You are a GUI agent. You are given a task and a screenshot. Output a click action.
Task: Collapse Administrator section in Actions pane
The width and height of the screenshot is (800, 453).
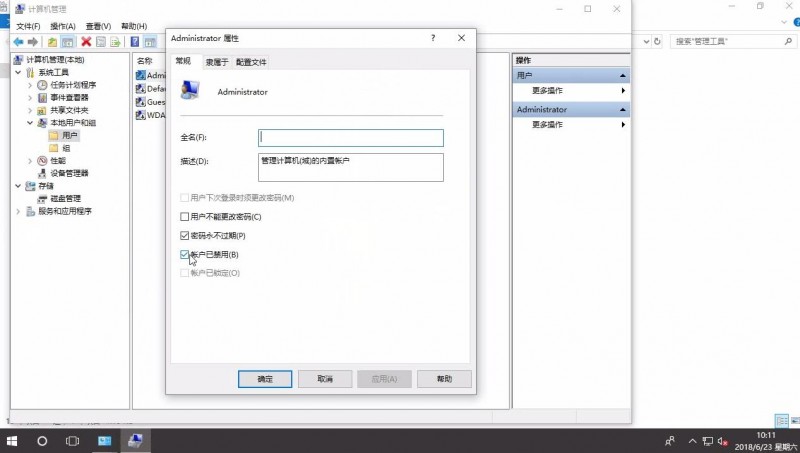(623, 110)
